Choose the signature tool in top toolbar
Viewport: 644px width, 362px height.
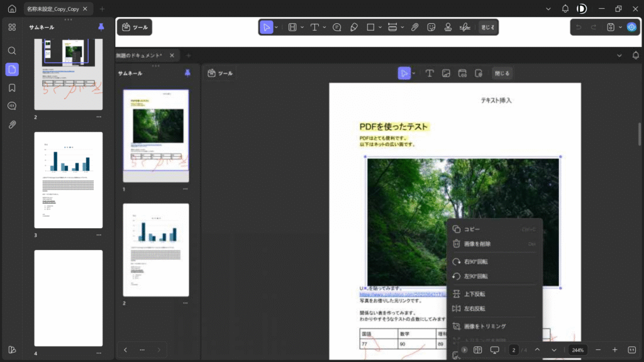point(465,27)
